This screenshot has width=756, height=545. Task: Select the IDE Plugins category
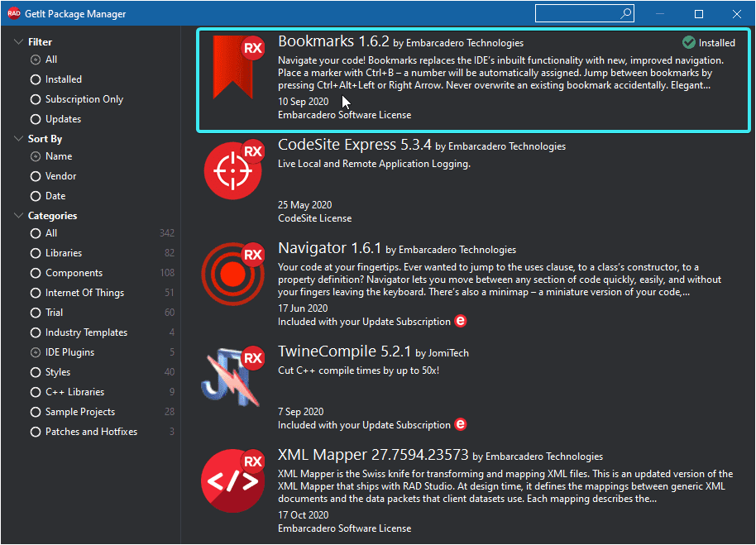click(62, 352)
